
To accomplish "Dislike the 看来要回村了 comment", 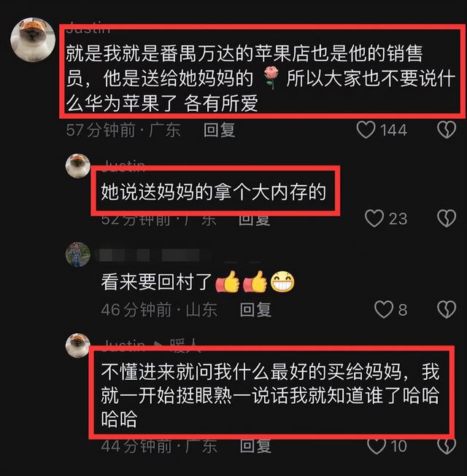I will (x=447, y=309).
